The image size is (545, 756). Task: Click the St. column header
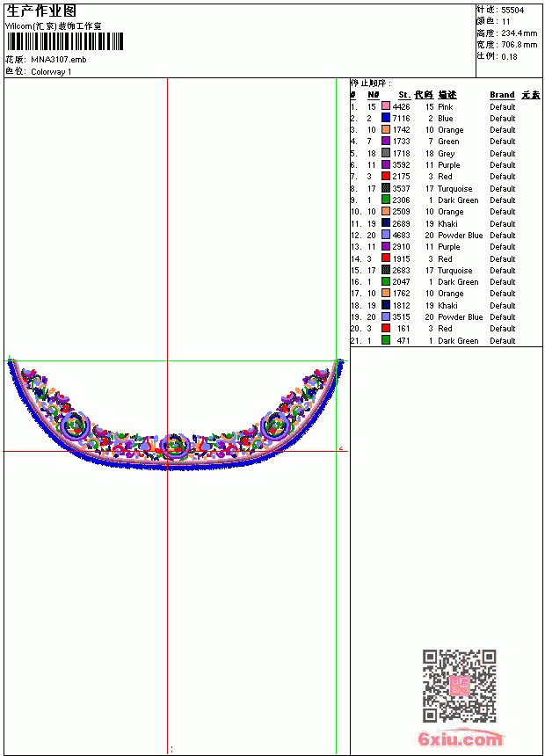click(x=404, y=95)
